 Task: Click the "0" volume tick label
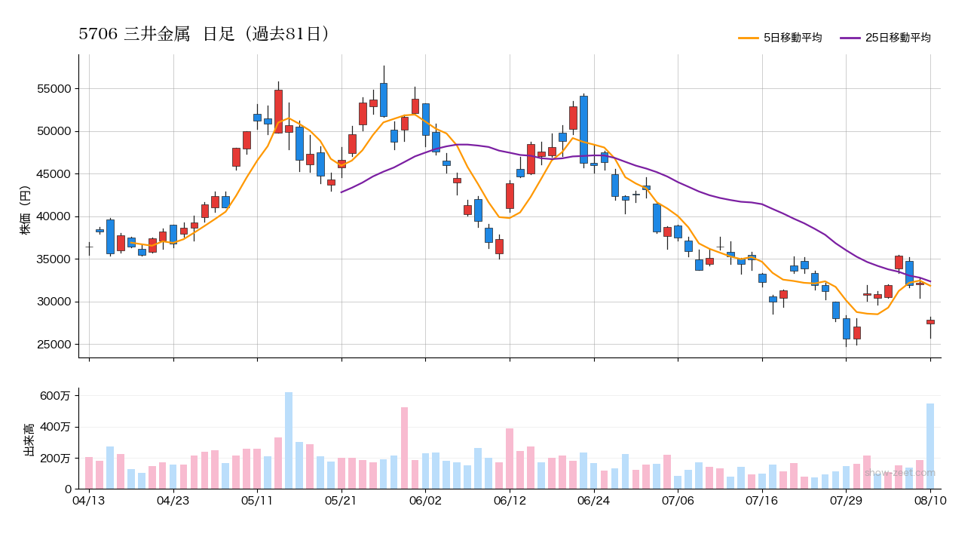(68, 489)
